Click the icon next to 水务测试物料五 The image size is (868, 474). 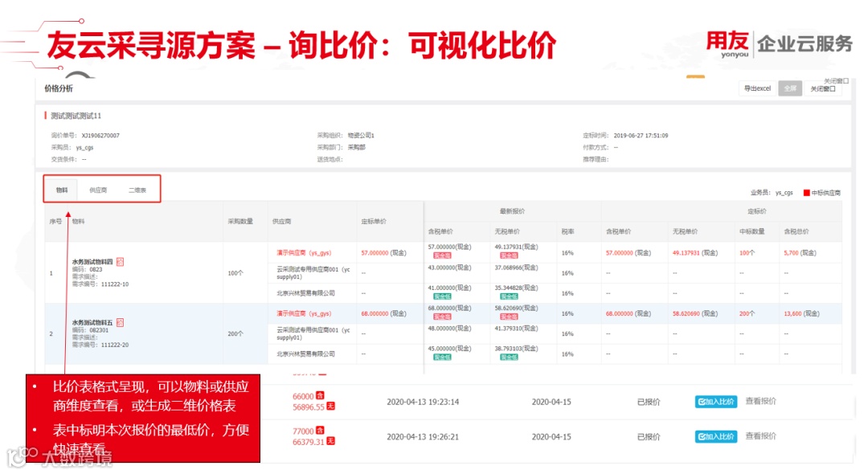pyautogui.click(x=120, y=322)
